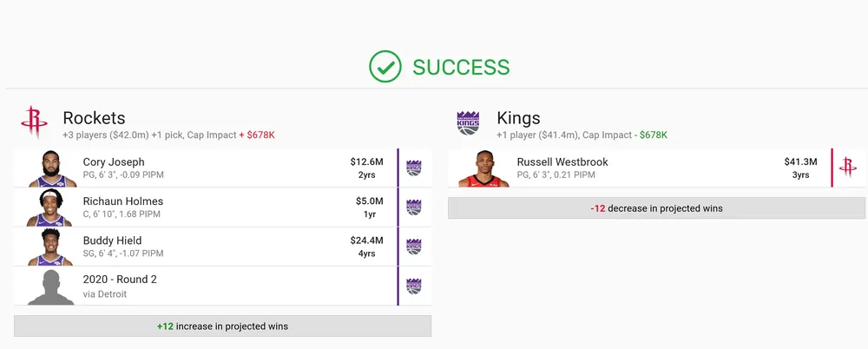The height and width of the screenshot is (349, 868).
Task: Click the Rockets team logo in header
Action: [x=35, y=123]
